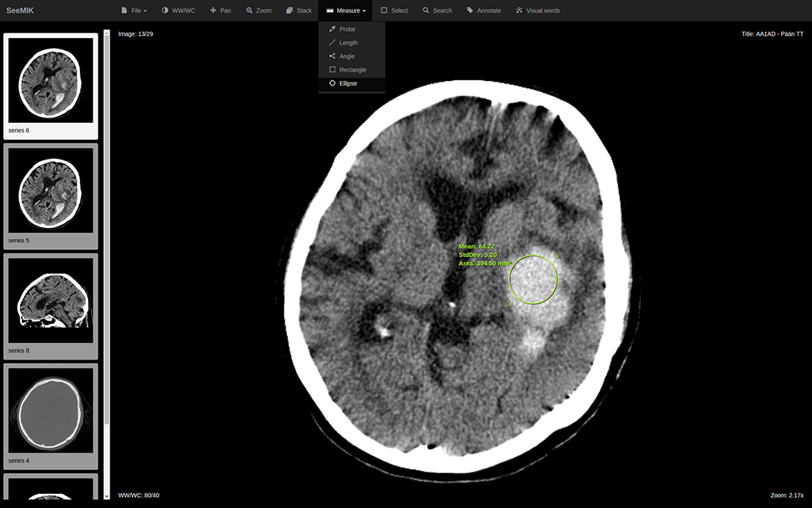Select the WW/WC contrast tool
Screen dimensions: 812x508
click(x=178, y=10)
